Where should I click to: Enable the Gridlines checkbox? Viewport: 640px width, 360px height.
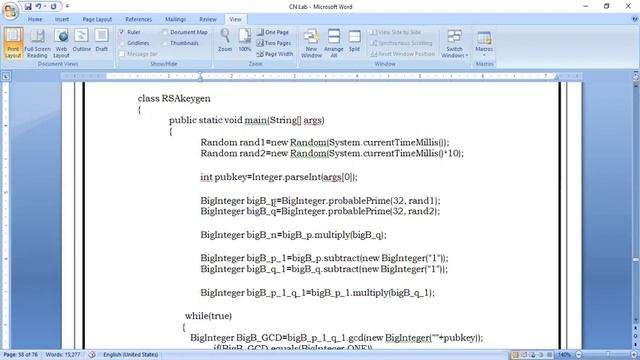122,43
